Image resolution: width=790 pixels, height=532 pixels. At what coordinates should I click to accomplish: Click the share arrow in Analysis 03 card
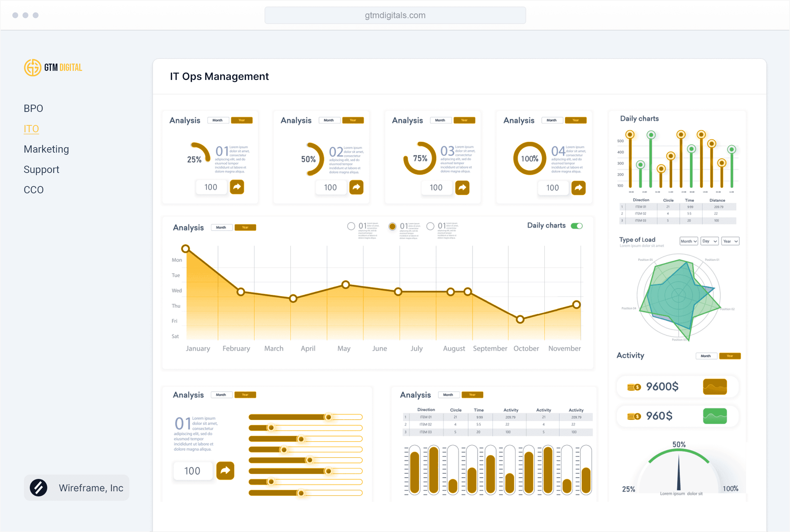pyautogui.click(x=462, y=188)
